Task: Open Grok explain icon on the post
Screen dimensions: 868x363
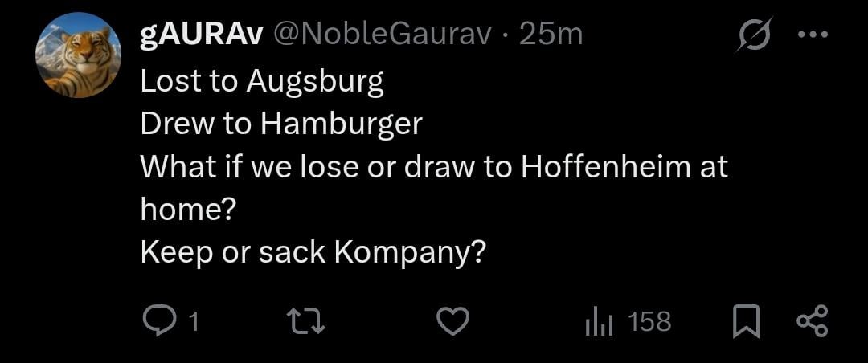Action: point(754,36)
